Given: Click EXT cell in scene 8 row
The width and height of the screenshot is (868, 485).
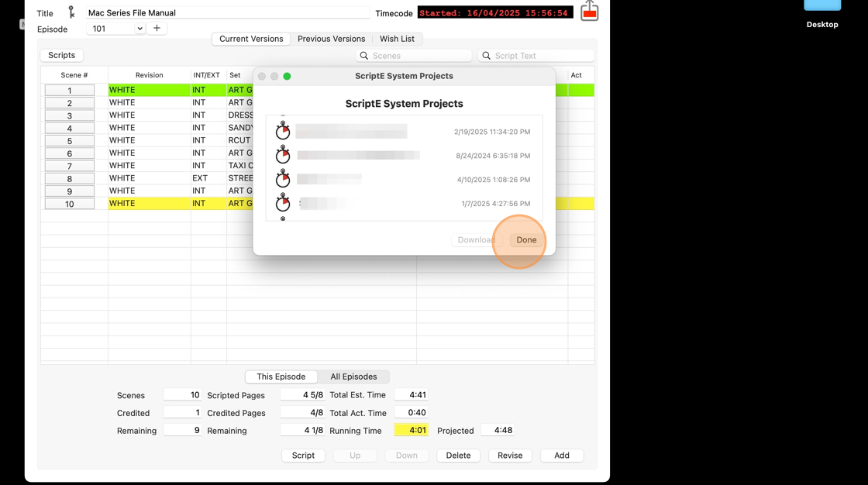Looking at the screenshot, I should click(208, 177).
